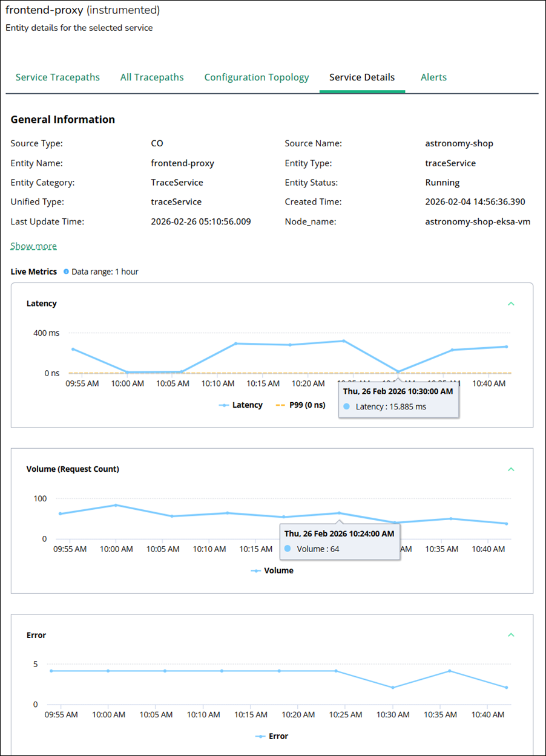This screenshot has width=546, height=756.
Task: Select the Service Details tab
Action: (x=362, y=77)
